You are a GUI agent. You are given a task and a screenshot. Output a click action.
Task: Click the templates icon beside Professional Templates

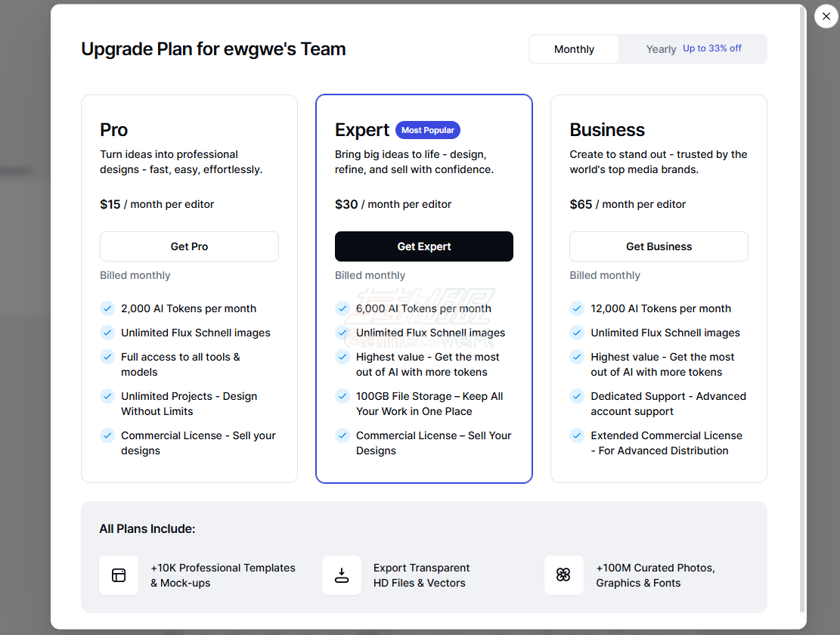click(x=119, y=575)
